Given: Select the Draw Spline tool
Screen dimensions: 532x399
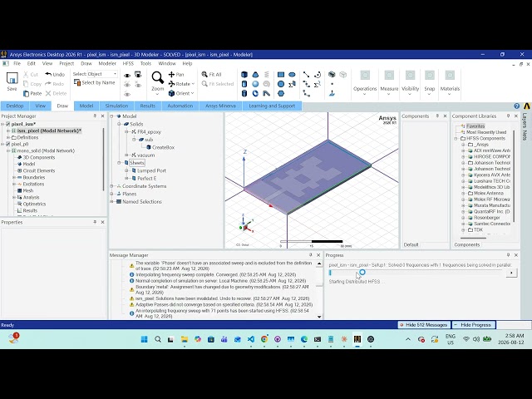Looking at the screenshot, I should pos(306,84).
